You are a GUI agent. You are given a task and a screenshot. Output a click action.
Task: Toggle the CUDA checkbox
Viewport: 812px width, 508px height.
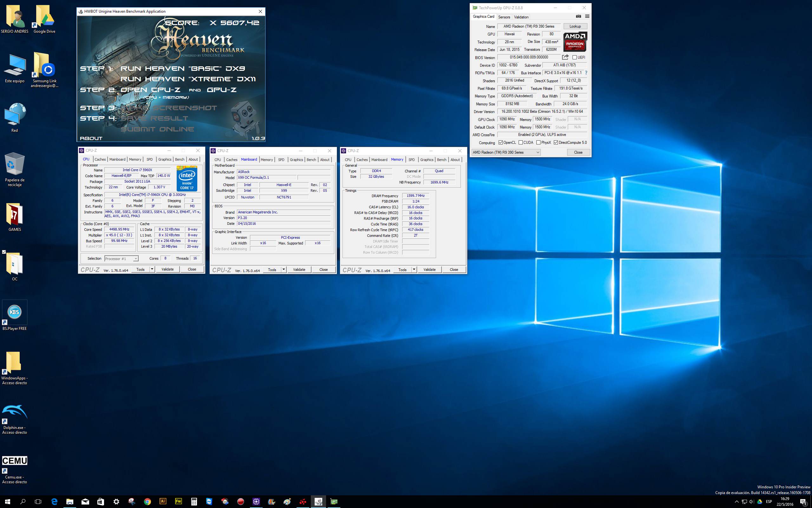pos(521,143)
